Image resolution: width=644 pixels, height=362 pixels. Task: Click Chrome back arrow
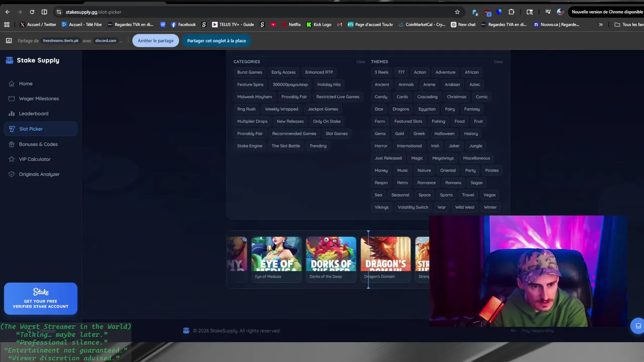point(8,12)
